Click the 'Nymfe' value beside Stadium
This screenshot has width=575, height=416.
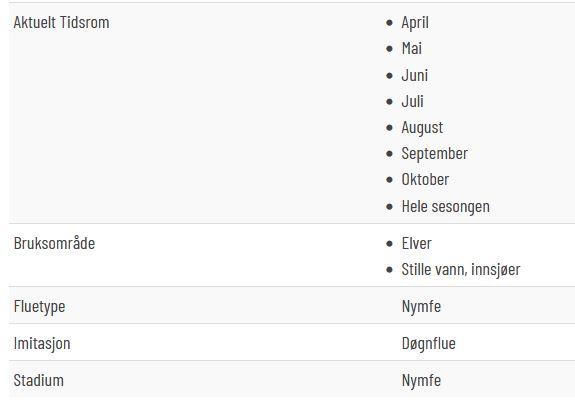(421, 380)
